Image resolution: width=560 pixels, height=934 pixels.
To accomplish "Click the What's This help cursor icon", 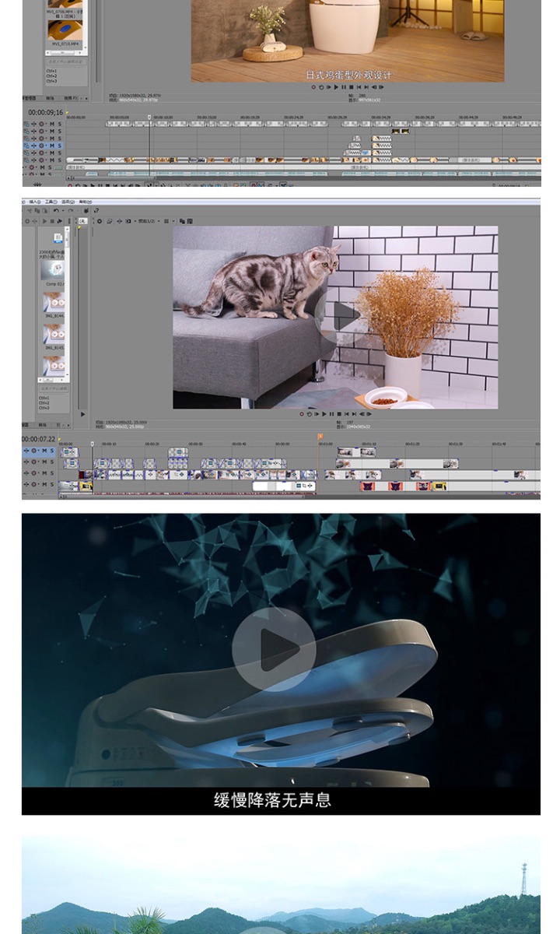I will click(x=96, y=210).
